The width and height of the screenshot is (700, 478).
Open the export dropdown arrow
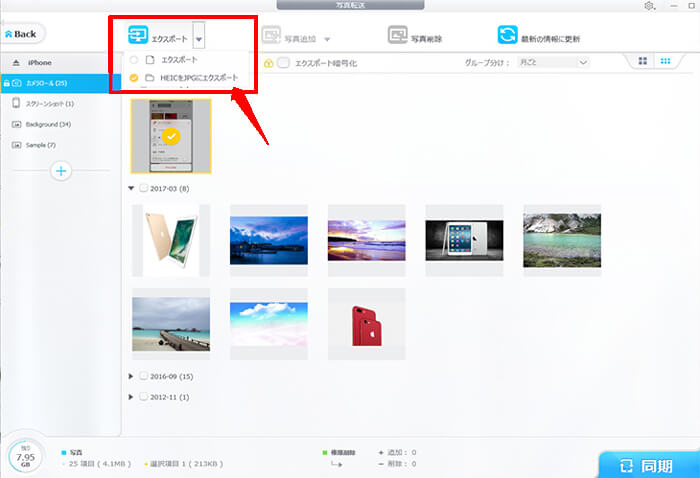pos(199,40)
